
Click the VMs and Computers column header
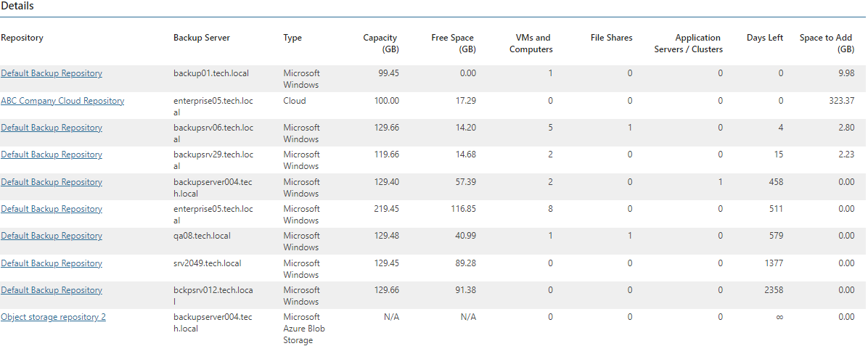[531, 44]
